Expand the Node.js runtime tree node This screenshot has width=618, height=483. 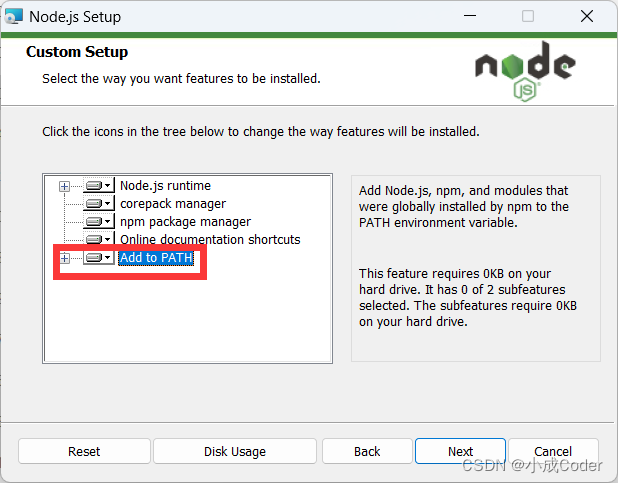click(65, 186)
